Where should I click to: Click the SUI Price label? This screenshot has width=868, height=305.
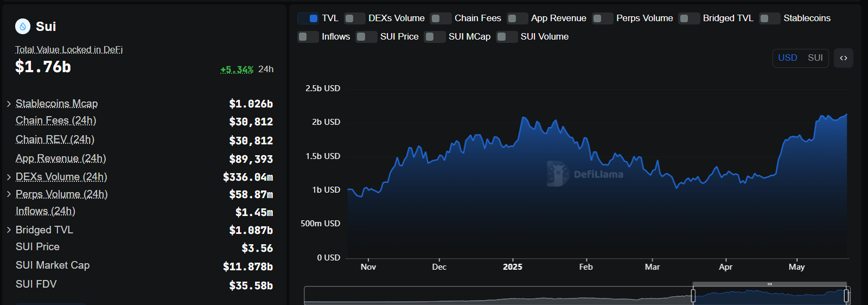38,247
